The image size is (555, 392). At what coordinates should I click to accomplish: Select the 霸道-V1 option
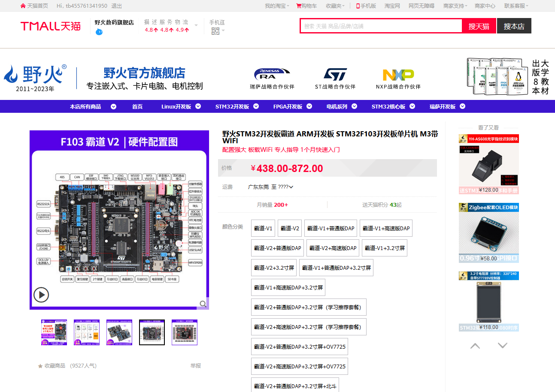pyautogui.click(x=263, y=228)
